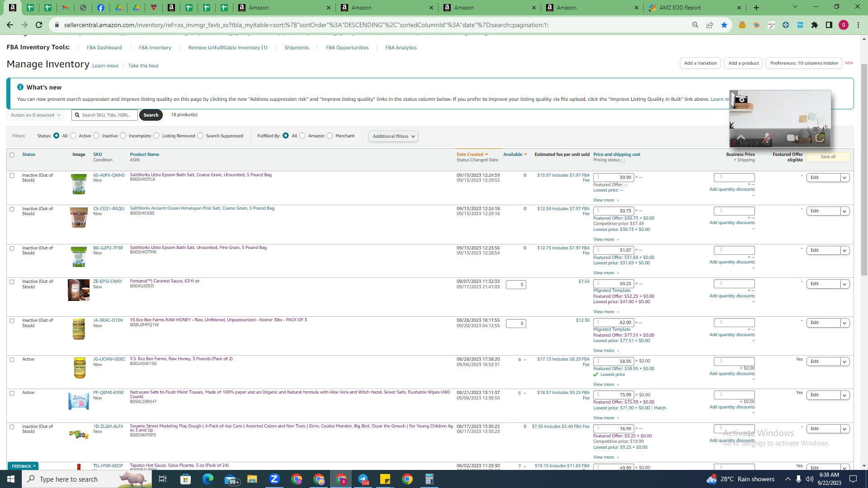Go to FBA Inventory
This screenshot has height=488, width=868.
tap(155, 47)
